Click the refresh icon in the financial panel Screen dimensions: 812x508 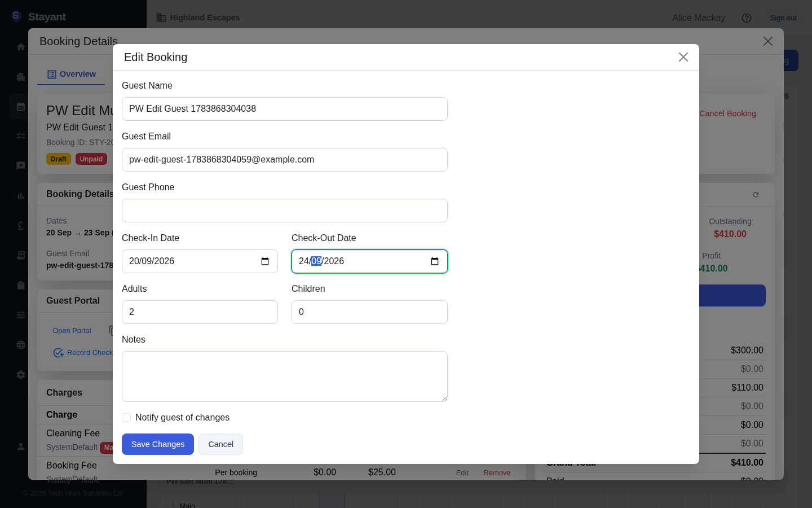(756, 195)
